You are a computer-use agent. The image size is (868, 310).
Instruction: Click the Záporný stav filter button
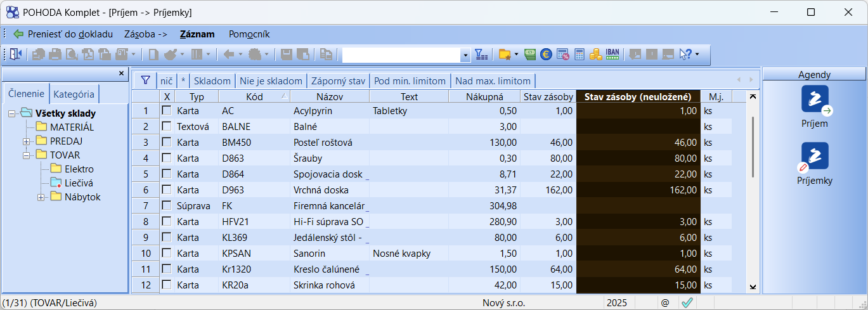pyautogui.click(x=337, y=81)
